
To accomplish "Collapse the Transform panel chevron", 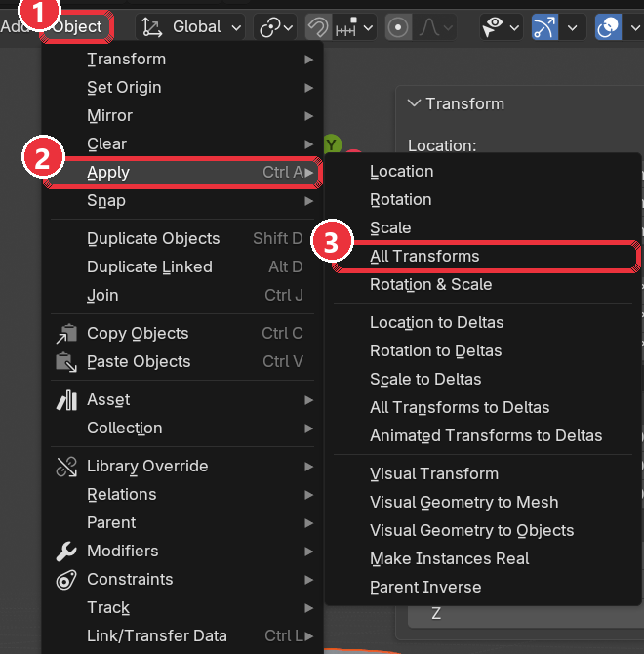I will [x=414, y=103].
